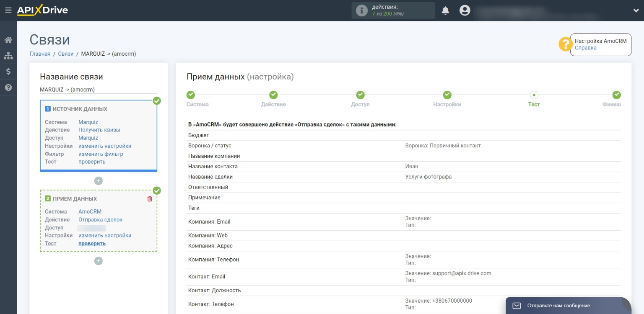Click the +380670000000 phone value
Image resolution: width=644 pixels, height=314 pixels.
tap(452, 301)
